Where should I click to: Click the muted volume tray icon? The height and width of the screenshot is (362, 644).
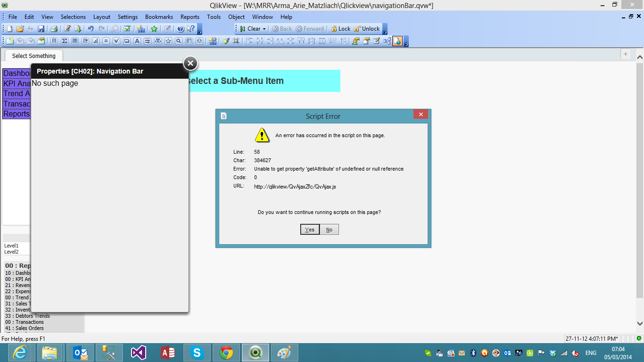576,353
